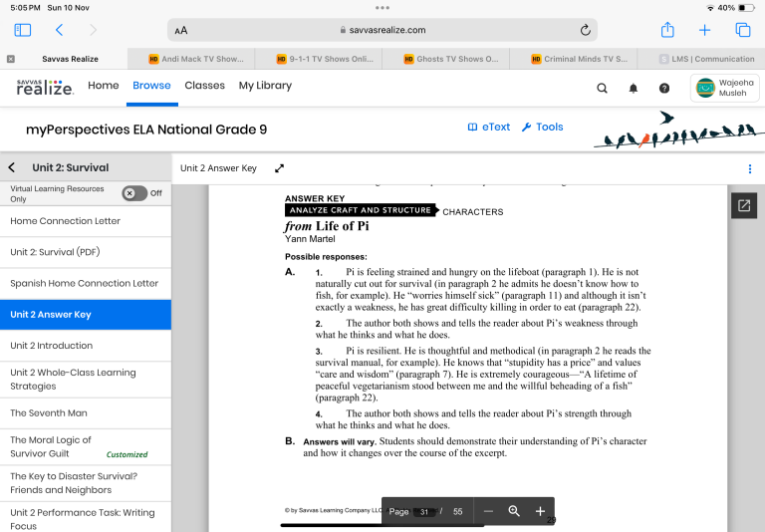Zoom in with the plus icon

[540, 511]
